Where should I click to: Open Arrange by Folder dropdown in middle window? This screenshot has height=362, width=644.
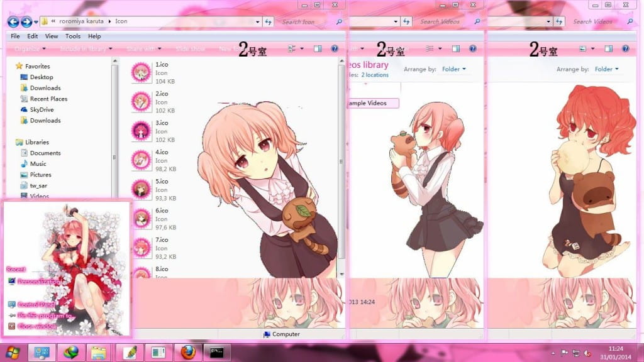[x=454, y=69]
